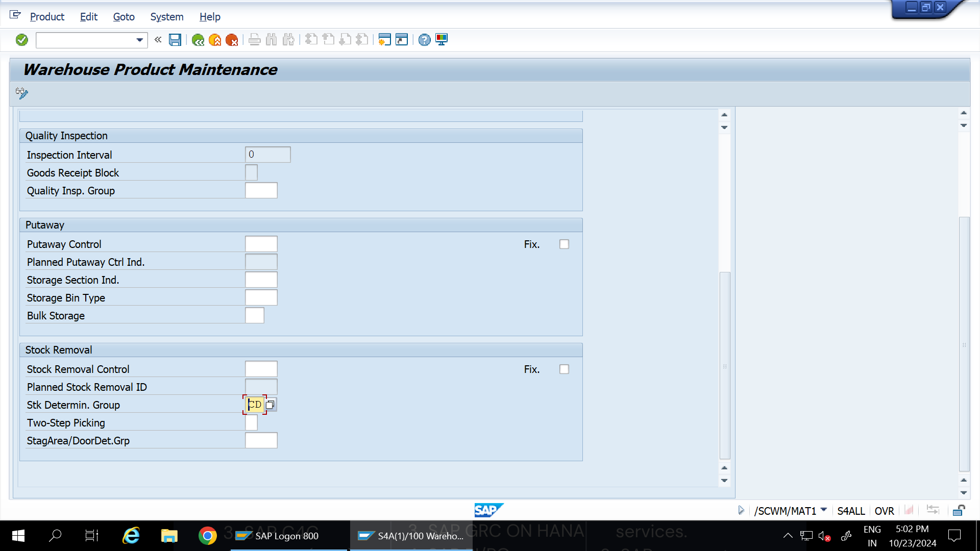Open the Product menu

pos(46,17)
